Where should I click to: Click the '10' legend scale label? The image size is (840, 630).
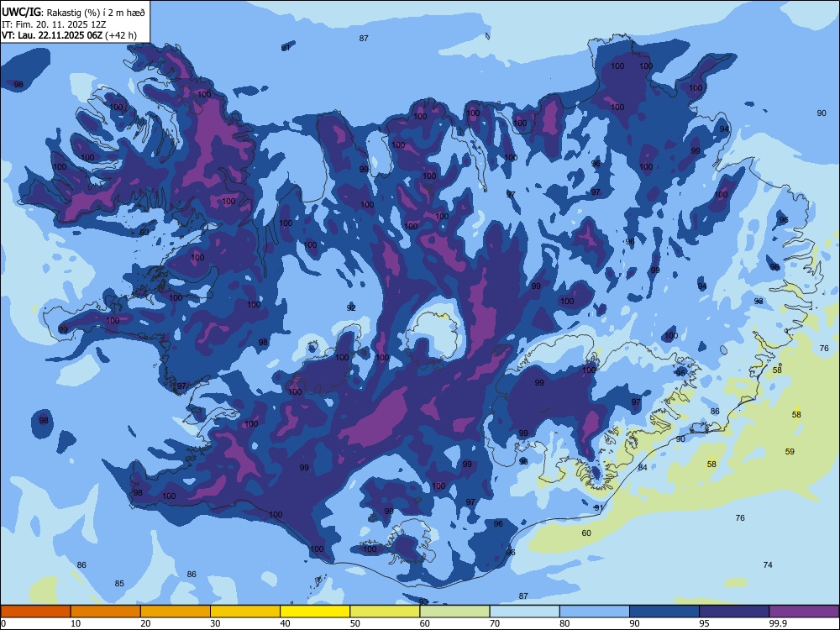click(x=76, y=623)
